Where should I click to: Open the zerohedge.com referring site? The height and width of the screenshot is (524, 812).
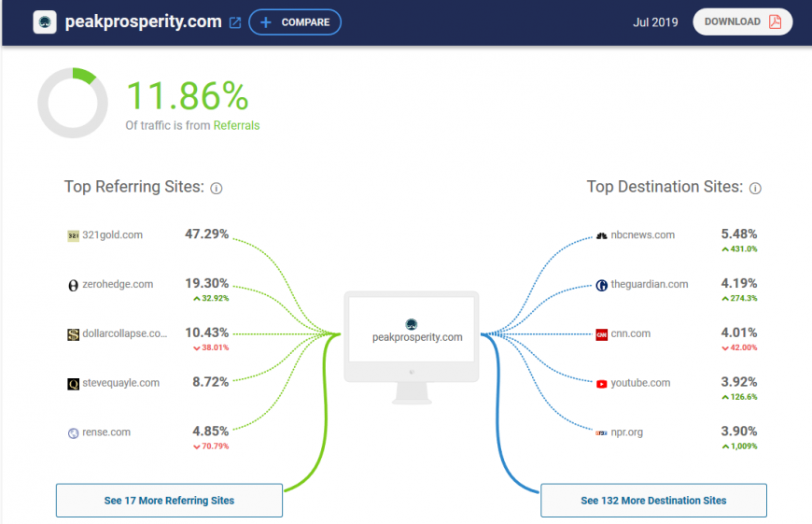click(118, 284)
